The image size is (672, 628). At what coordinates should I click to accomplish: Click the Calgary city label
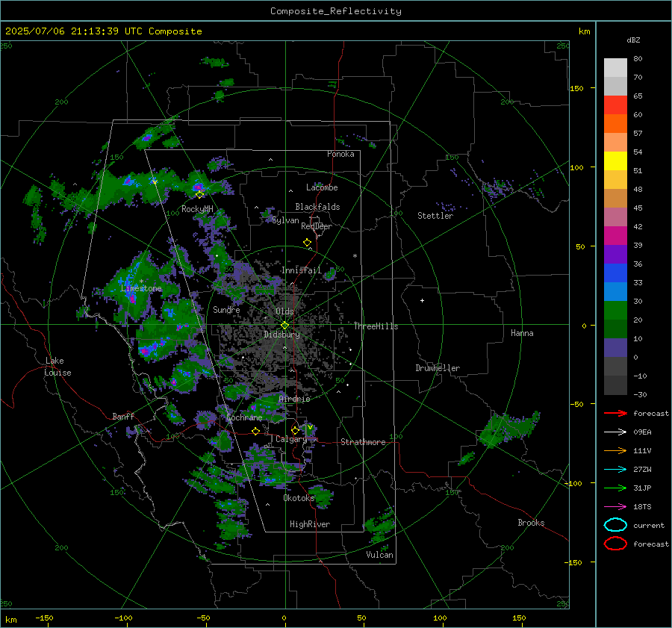coord(291,439)
